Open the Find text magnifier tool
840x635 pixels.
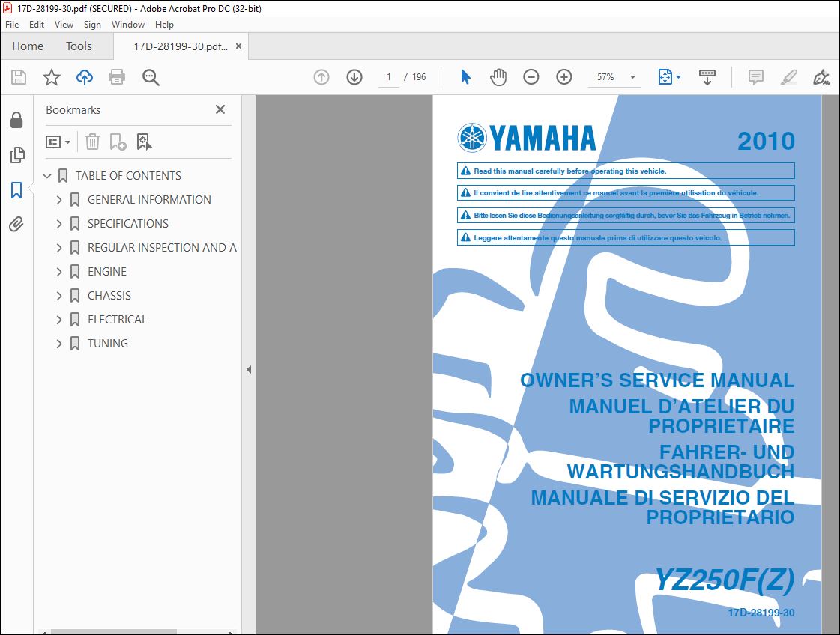click(x=151, y=77)
